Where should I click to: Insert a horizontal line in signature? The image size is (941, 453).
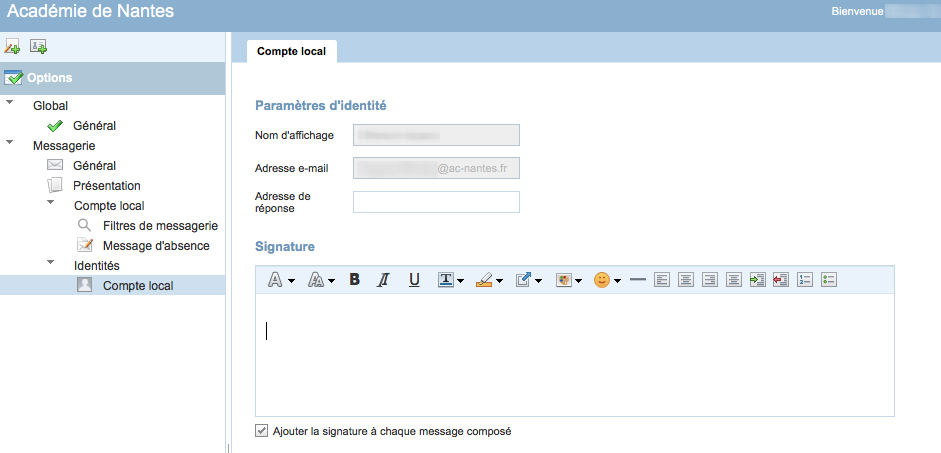(x=637, y=280)
